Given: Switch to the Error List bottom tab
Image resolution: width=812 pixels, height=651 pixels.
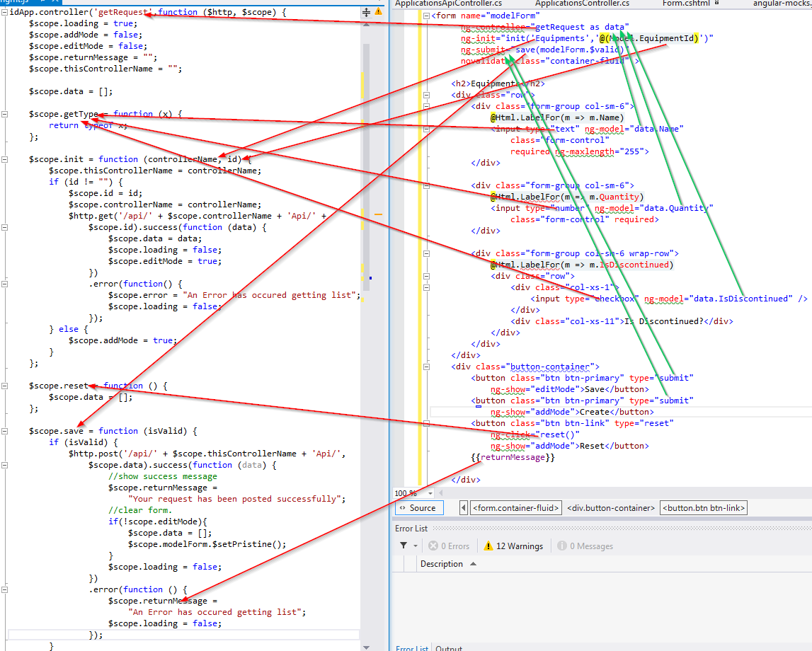Looking at the screenshot, I should [x=412, y=648].
